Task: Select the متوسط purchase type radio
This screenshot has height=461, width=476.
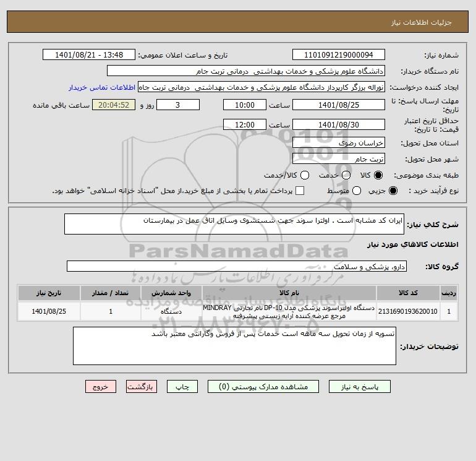Action: [x=357, y=191]
